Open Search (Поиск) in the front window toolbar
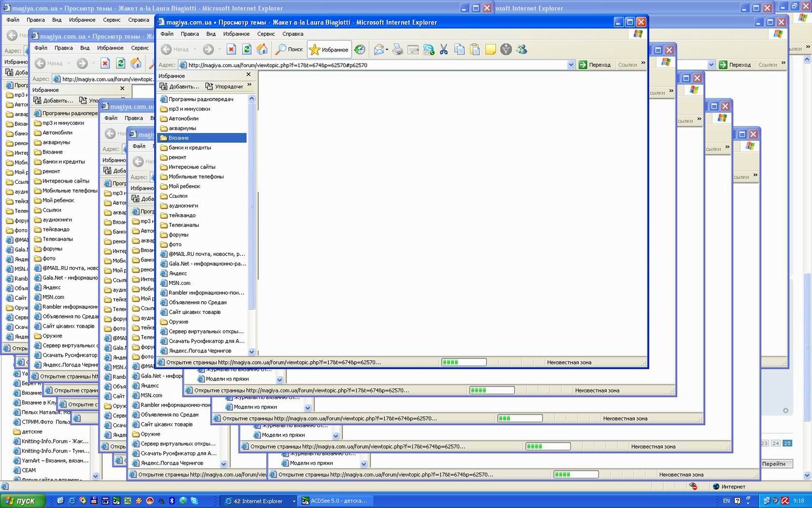 coord(289,50)
